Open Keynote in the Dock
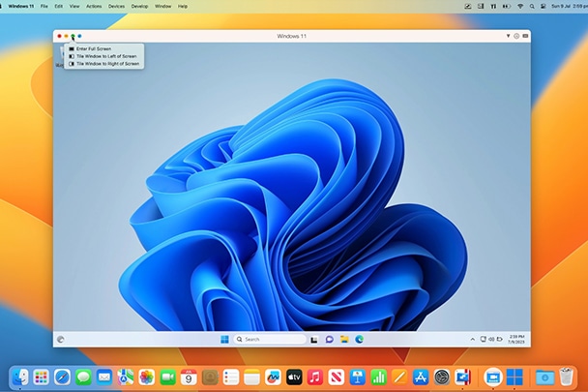This screenshot has height=392, width=588. click(x=358, y=377)
